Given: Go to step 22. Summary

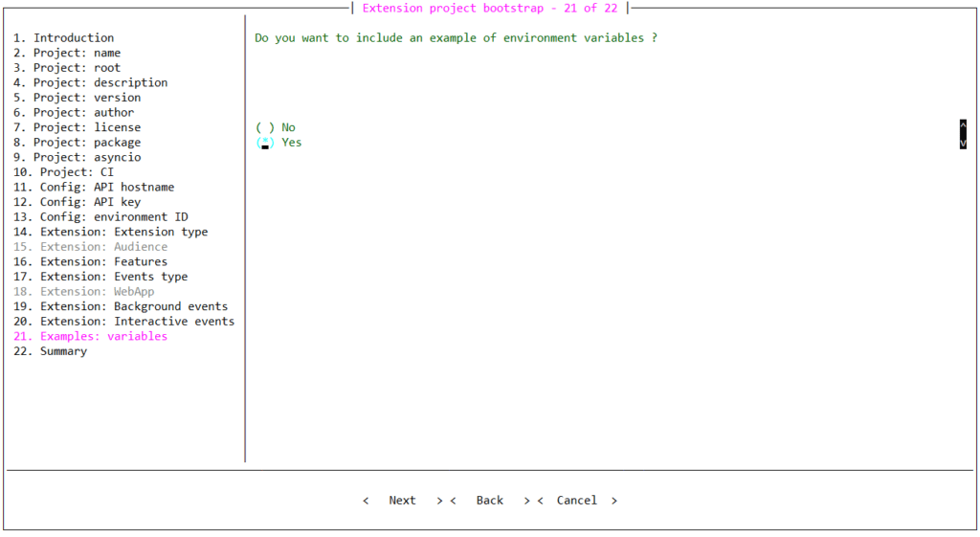Looking at the screenshot, I should click(x=50, y=351).
